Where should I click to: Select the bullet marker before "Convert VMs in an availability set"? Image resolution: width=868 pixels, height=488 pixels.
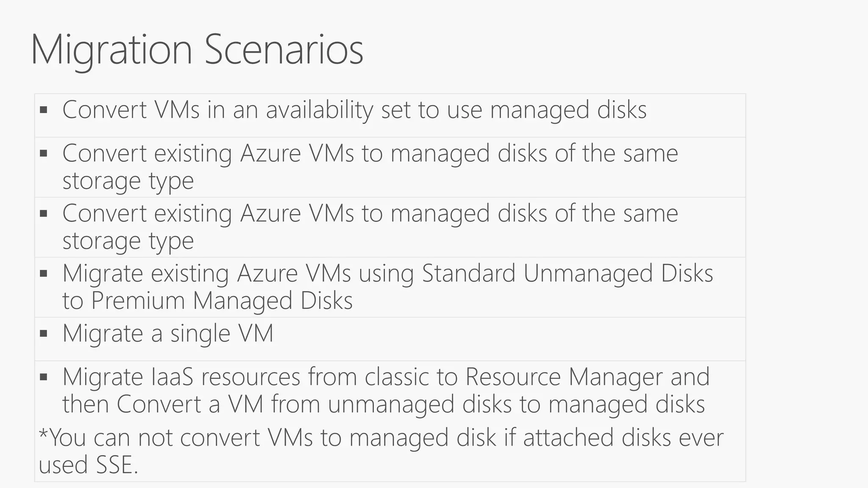(43, 110)
